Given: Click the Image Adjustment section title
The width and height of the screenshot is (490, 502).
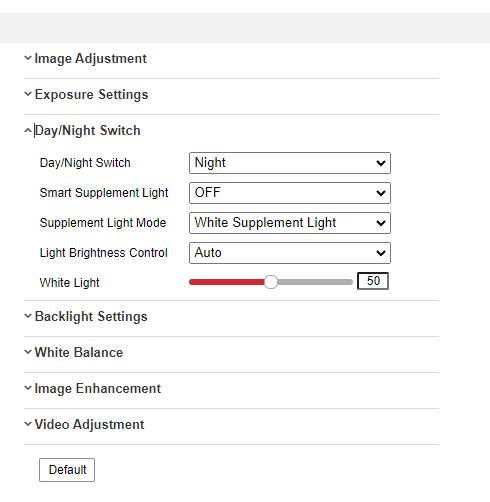Looking at the screenshot, I should coord(90,59).
